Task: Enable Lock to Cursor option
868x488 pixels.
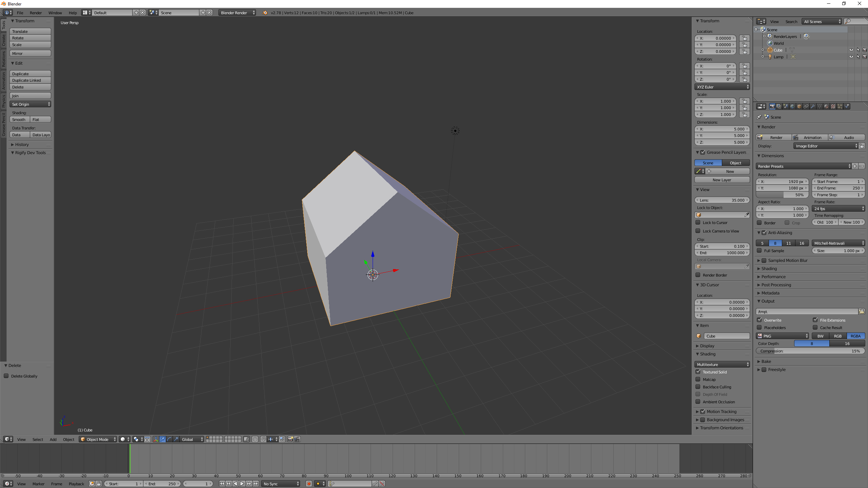Action: [698, 223]
